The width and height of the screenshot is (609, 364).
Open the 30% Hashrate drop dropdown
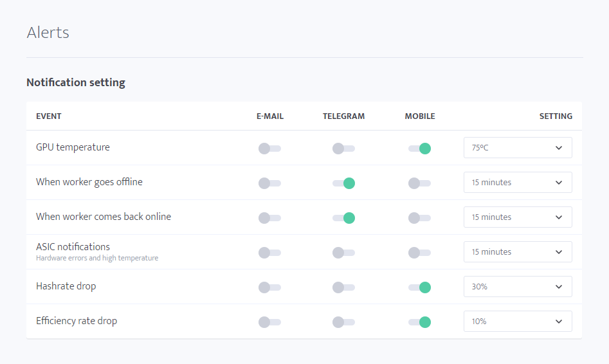pyautogui.click(x=518, y=287)
